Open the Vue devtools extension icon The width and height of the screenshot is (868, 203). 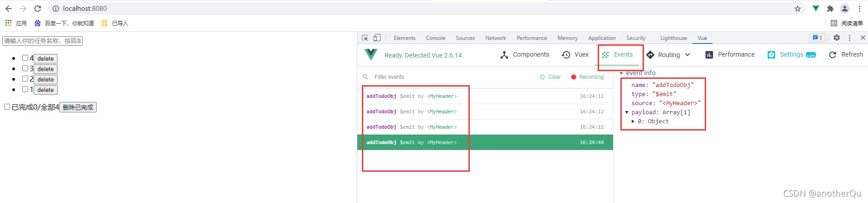click(x=816, y=9)
